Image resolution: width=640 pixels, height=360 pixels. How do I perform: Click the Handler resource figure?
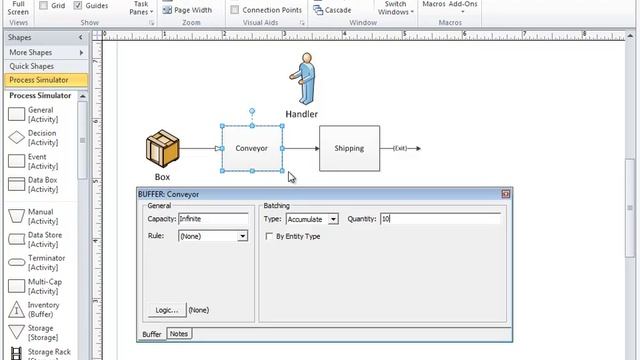coord(303,79)
